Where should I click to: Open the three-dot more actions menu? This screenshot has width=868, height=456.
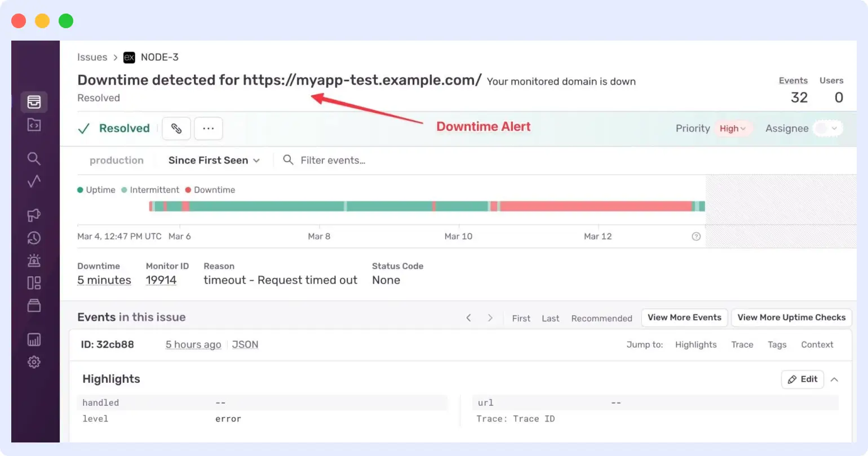point(209,129)
